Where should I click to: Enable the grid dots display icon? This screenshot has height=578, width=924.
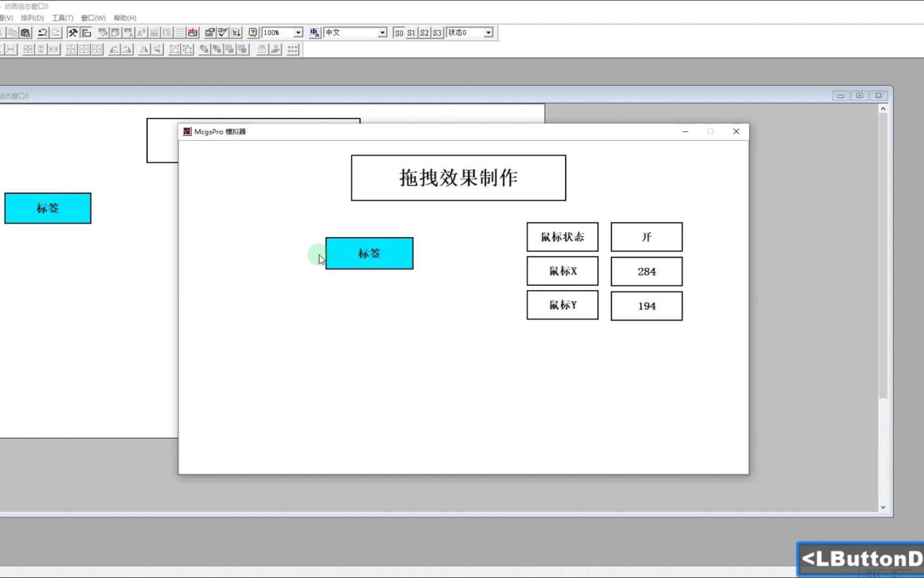point(180,33)
